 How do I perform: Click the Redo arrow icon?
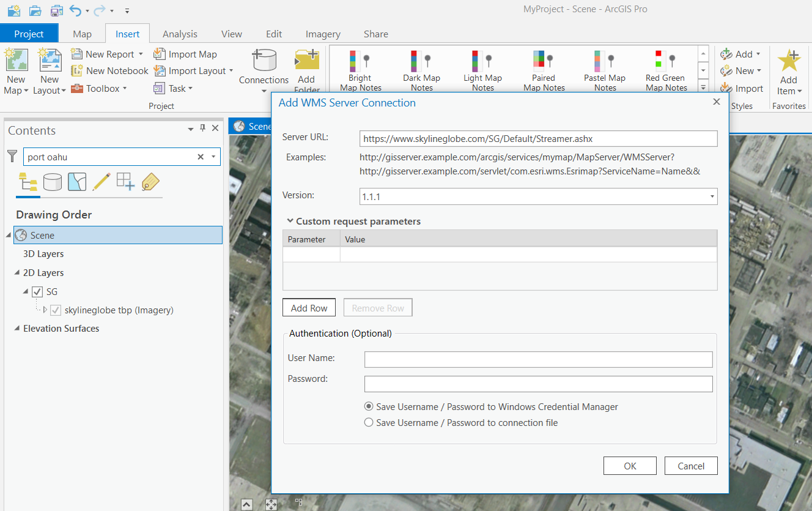pos(100,10)
